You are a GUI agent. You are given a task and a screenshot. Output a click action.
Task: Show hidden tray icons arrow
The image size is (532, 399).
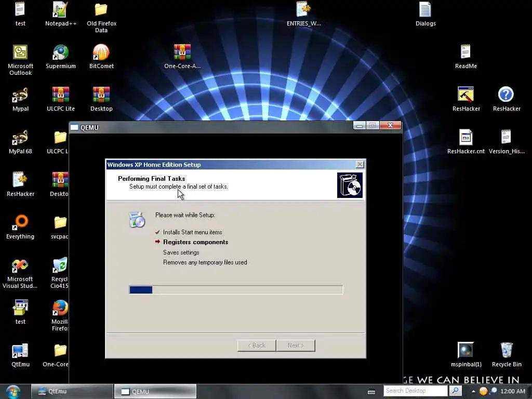coord(473,391)
